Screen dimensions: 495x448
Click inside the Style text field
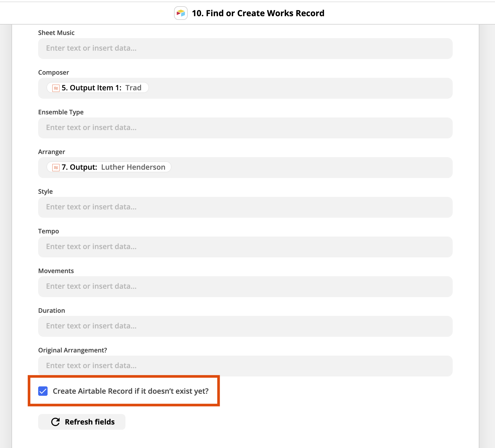pyautogui.click(x=245, y=207)
